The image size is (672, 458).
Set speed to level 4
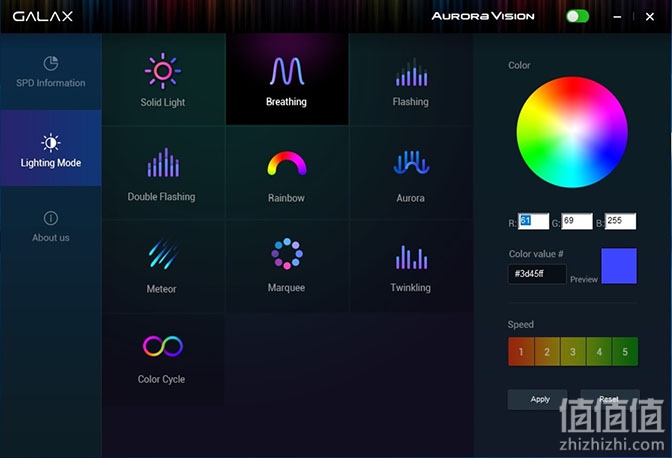pyautogui.click(x=599, y=352)
